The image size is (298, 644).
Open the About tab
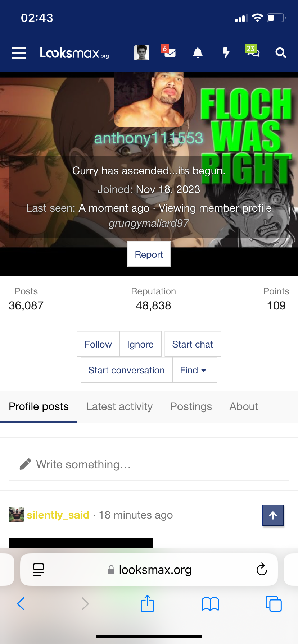[244, 406]
